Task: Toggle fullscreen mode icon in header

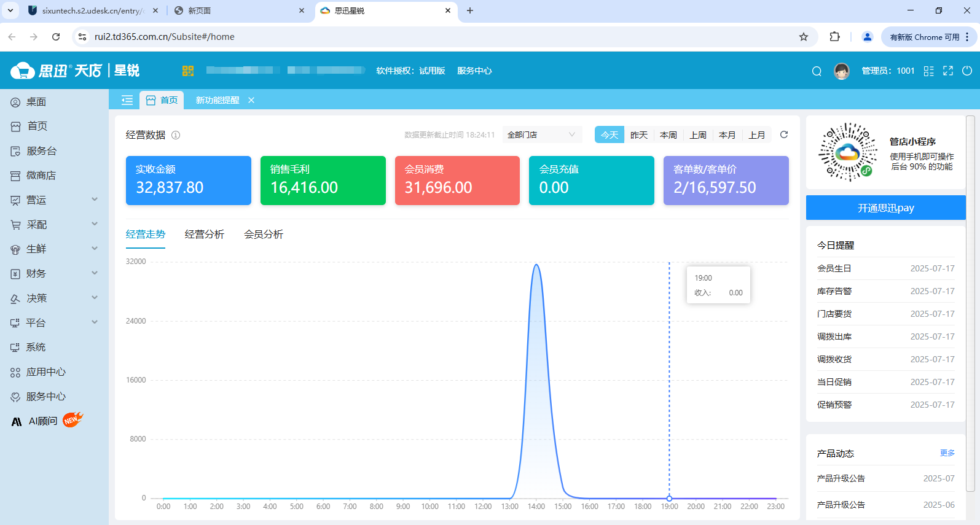Action: pos(948,71)
